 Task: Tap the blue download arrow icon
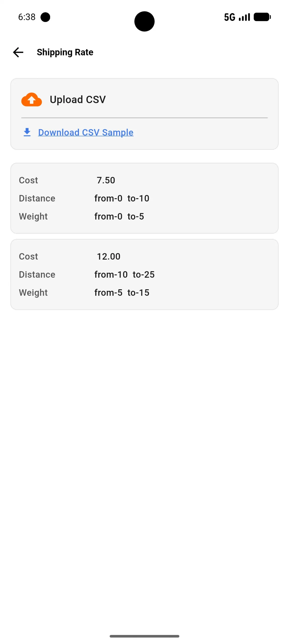[27, 132]
